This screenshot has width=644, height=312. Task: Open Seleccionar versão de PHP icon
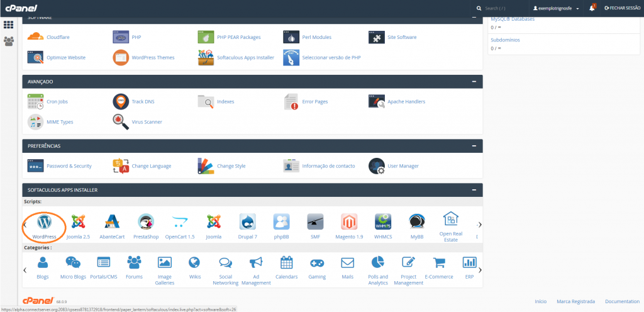[x=291, y=57]
